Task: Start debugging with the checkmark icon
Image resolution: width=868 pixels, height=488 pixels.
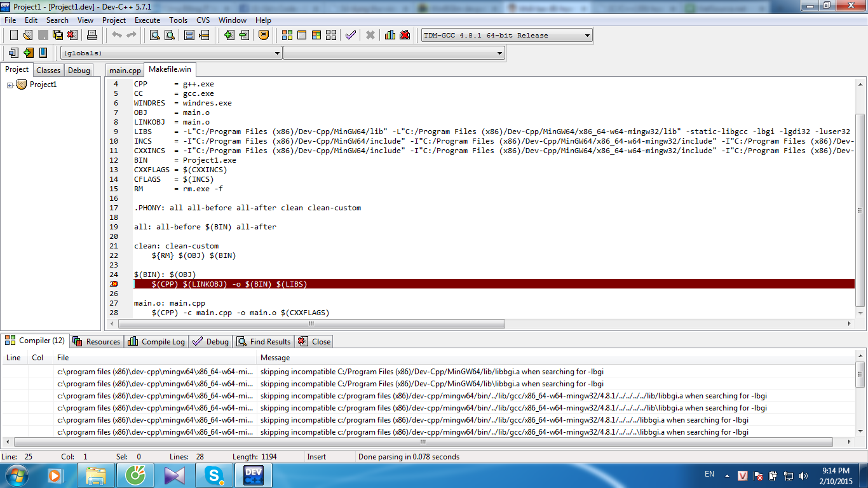Action: (350, 35)
